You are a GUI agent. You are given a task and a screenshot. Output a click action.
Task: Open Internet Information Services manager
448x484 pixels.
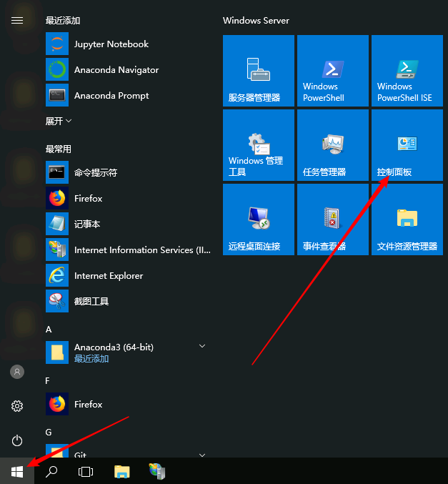[128, 250]
